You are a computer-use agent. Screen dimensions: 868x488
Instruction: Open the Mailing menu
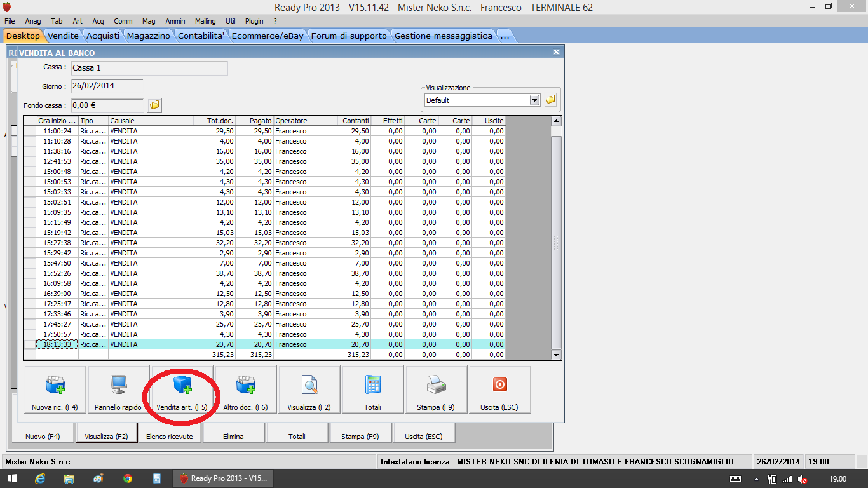coord(205,21)
